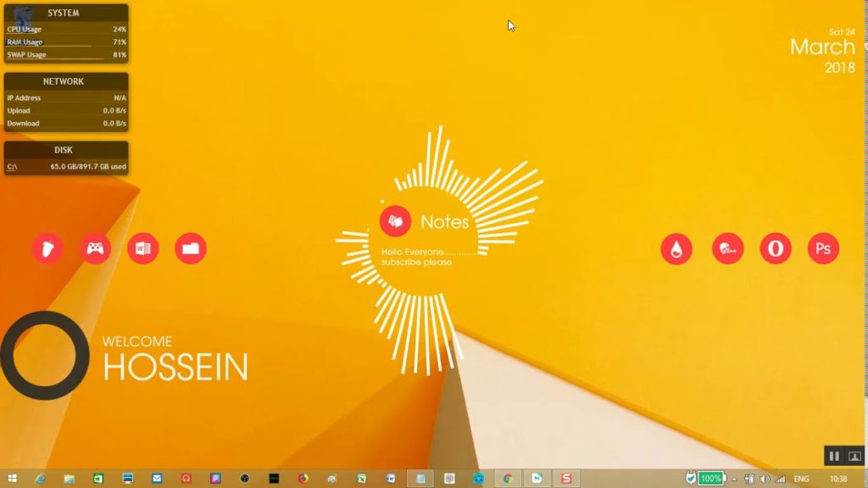Click the Notes widget title
This screenshot has width=868, height=488.
click(x=444, y=222)
